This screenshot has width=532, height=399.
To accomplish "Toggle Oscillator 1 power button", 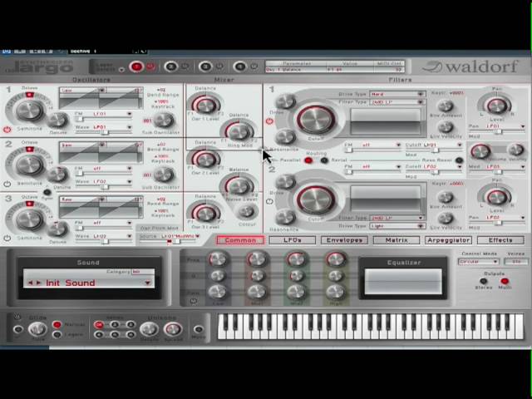I will click(7, 129).
